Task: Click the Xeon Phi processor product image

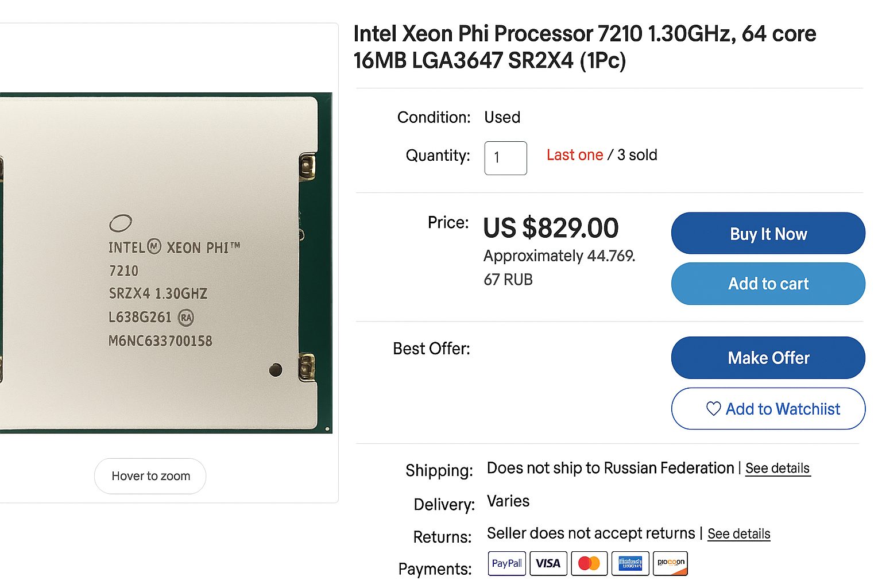Action: (166, 262)
